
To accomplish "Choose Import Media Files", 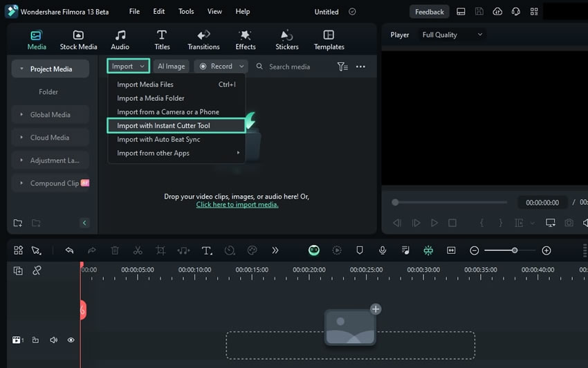I will pyautogui.click(x=176, y=84).
